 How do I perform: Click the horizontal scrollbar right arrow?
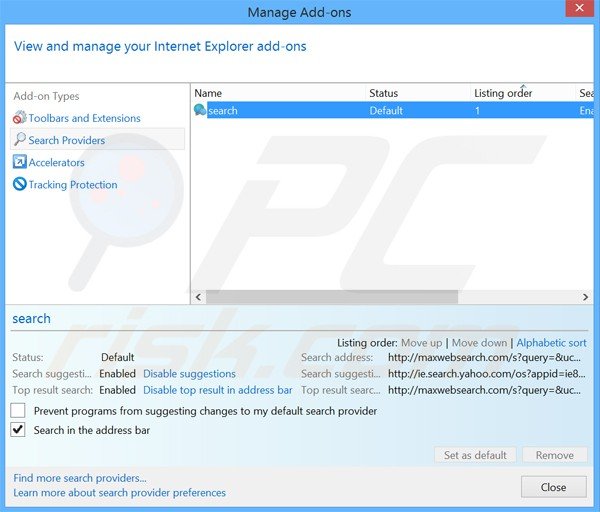coord(585,297)
